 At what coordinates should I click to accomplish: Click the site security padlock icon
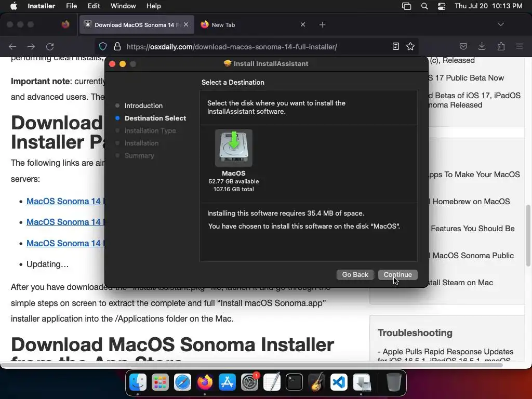(117, 46)
